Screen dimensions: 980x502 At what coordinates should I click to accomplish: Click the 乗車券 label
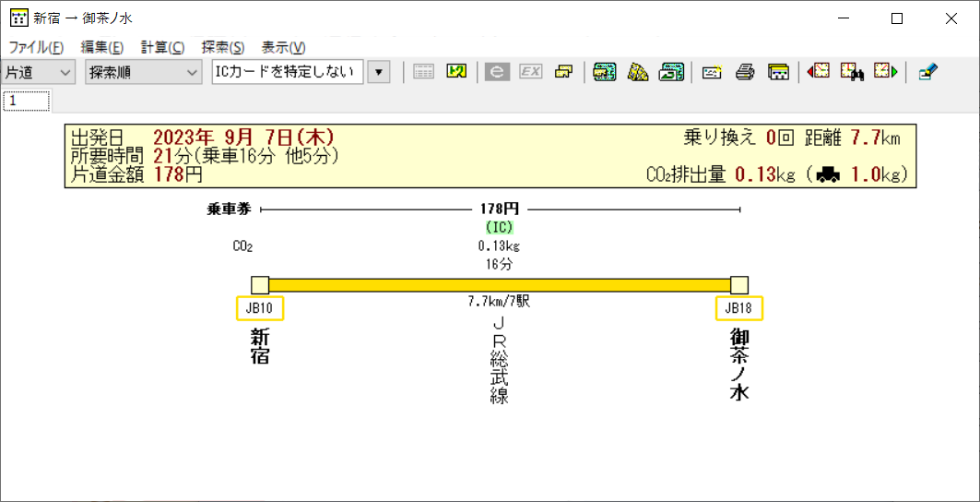[x=229, y=209]
